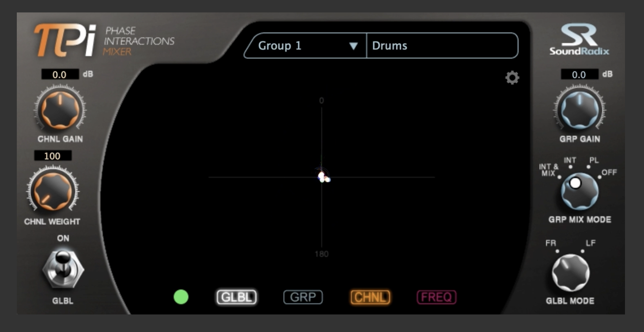Image resolution: width=644 pixels, height=332 pixels.
Task: Click the SoundRadix logo
Action: click(x=579, y=39)
